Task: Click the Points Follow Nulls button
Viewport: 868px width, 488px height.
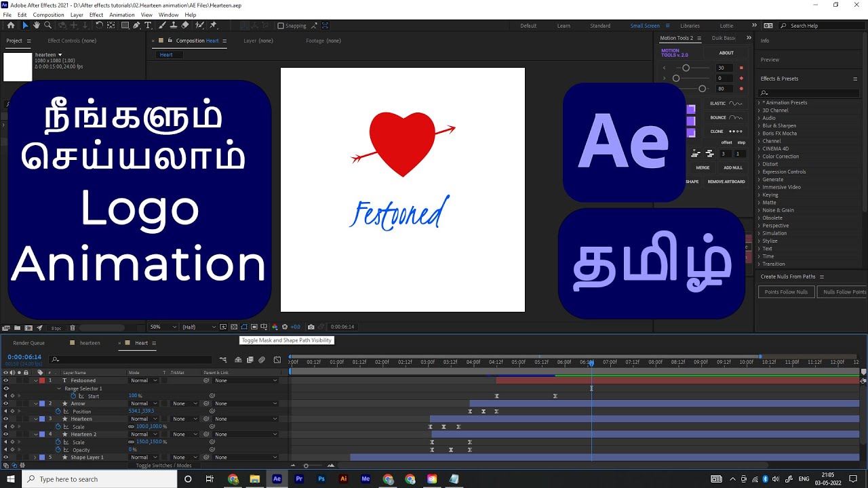Action: [786, 292]
